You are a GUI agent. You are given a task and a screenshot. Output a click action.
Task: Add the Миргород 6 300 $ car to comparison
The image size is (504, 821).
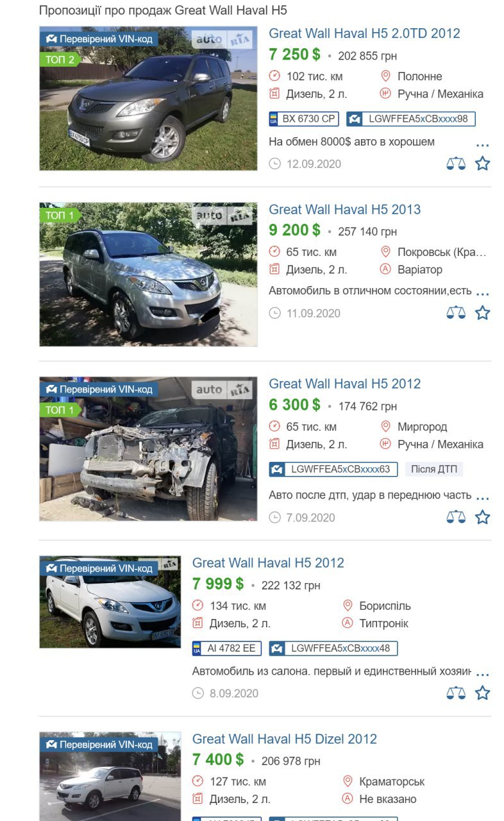[456, 517]
